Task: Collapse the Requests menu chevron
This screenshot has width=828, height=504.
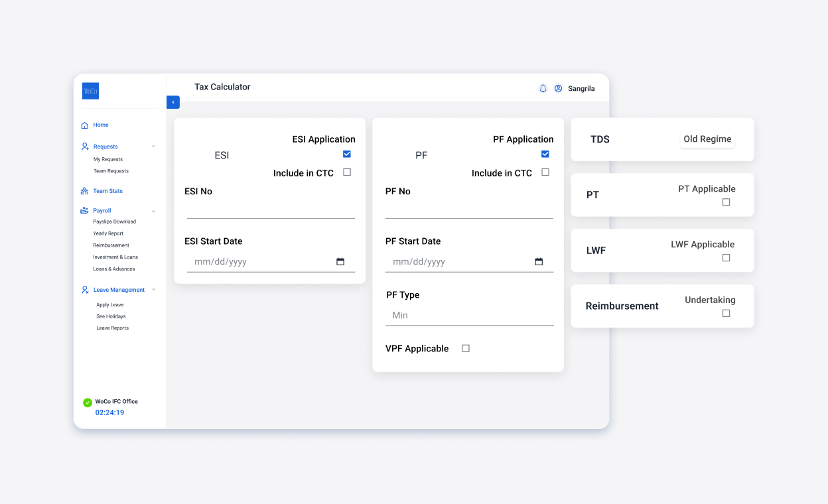Action: coord(153,147)
